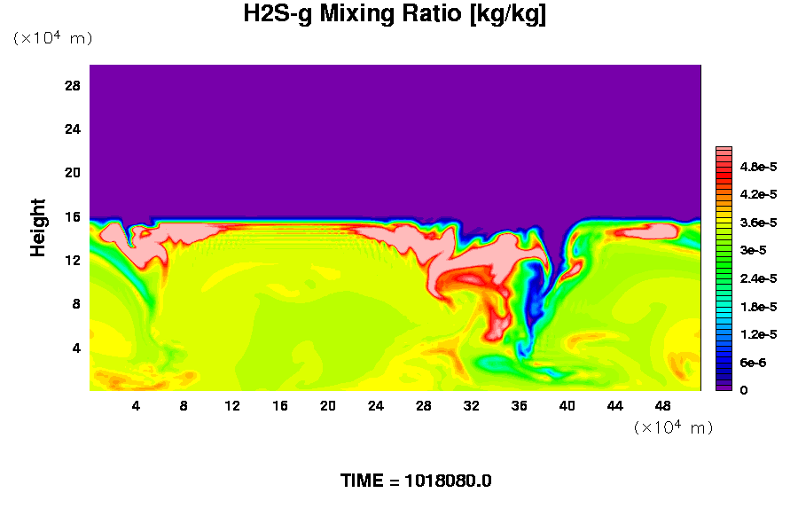This screenshot has width=798, height=532.
Task: Click the bottom-right (×10⁴ m) unit label
Action: tap(674, 427)
